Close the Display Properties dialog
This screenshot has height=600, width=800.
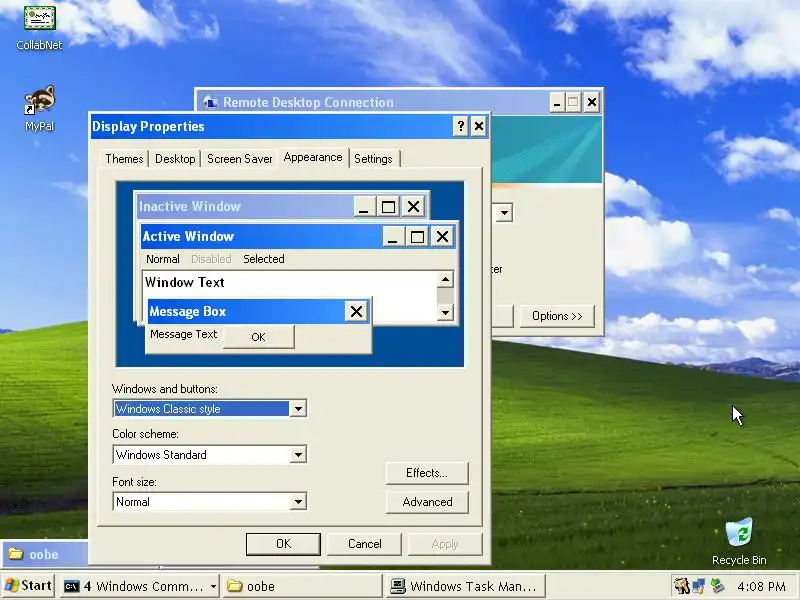click(x=479, y=126)
